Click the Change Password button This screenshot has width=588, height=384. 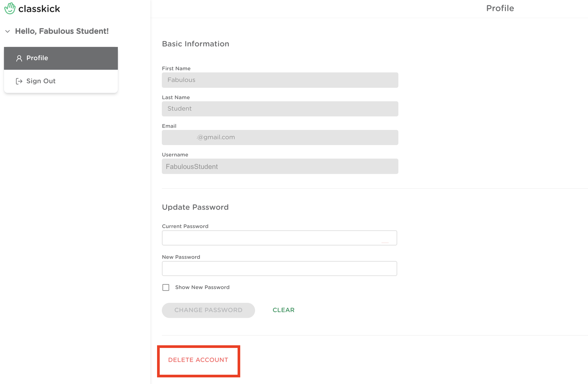(x=208, y=310)
